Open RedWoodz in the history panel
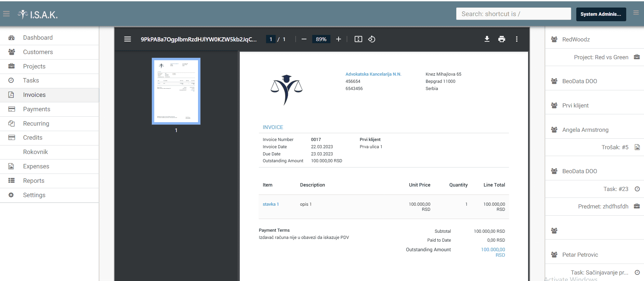644x281 pixels. tap(576, 39)
